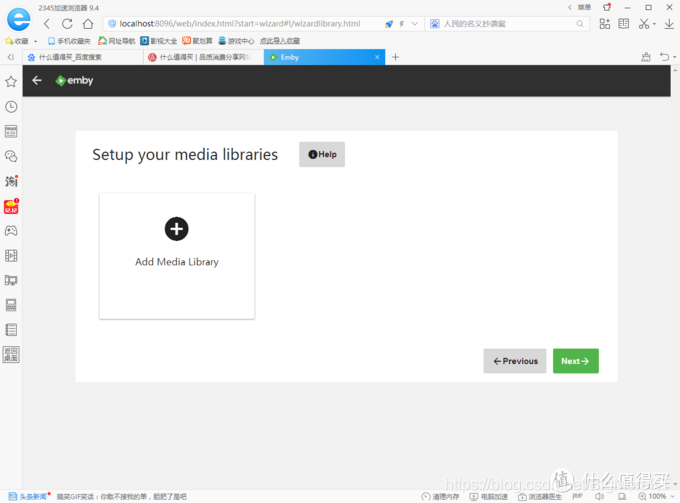The width and height of the screenshot is (680, 503).
Task: Click the restore closed tabs undo icon
Action: [x=665, y=57]
